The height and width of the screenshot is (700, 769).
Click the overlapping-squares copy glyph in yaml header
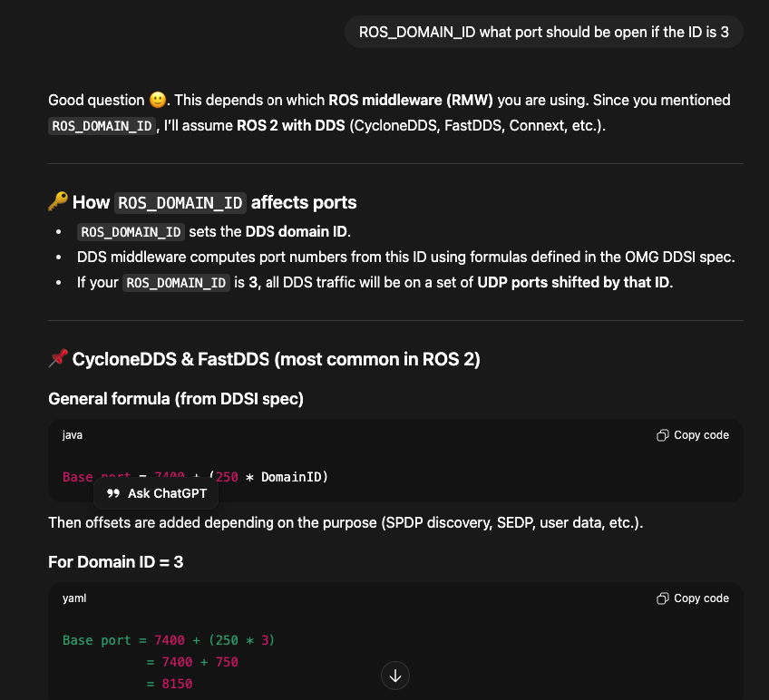[x=661, y=598]
